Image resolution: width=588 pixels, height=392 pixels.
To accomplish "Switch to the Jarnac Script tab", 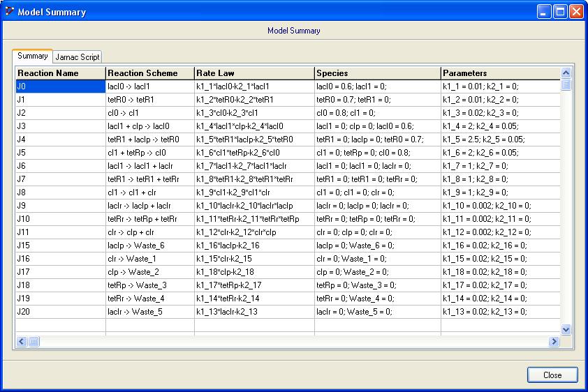I will (x=78, y=56).
